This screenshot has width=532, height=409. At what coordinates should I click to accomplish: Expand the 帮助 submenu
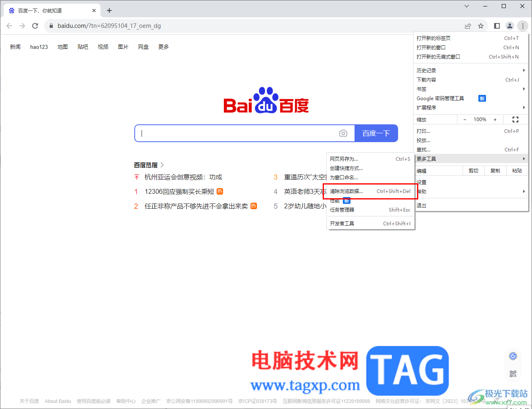471,191
